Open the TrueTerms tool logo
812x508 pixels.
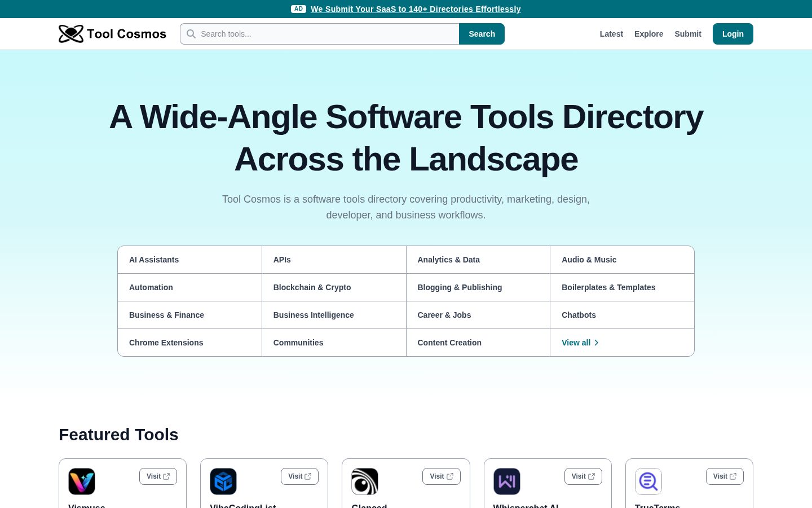coord(648,481)
